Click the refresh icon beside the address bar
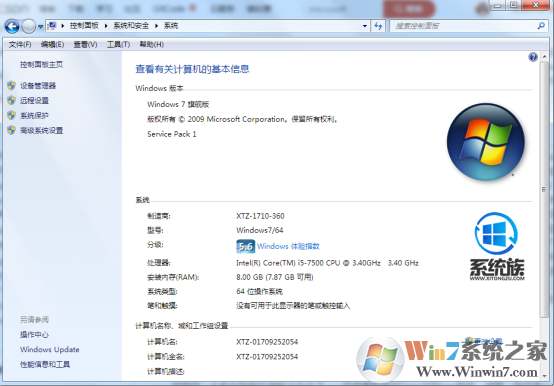Screen dimensions: 554x386 (378, 26)
